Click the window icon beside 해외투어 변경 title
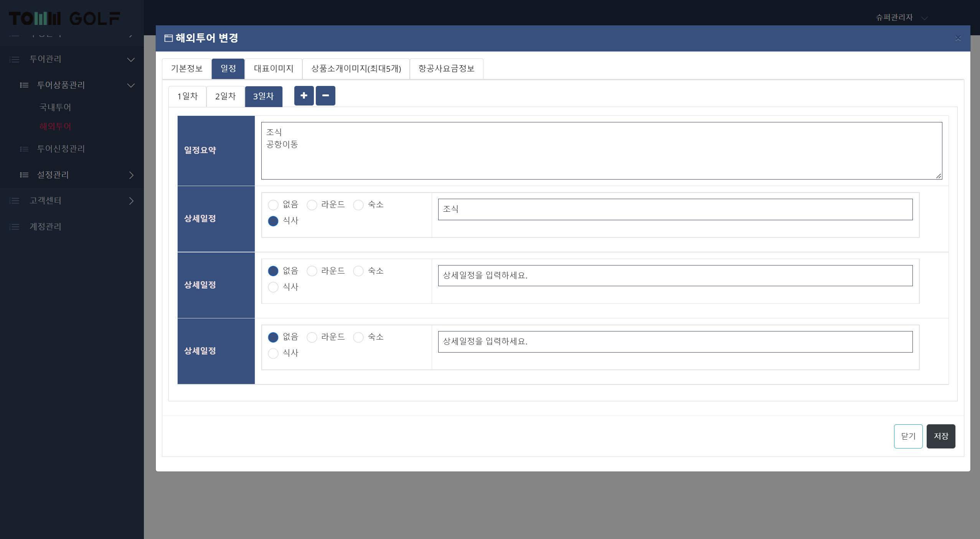 [168, 38]
